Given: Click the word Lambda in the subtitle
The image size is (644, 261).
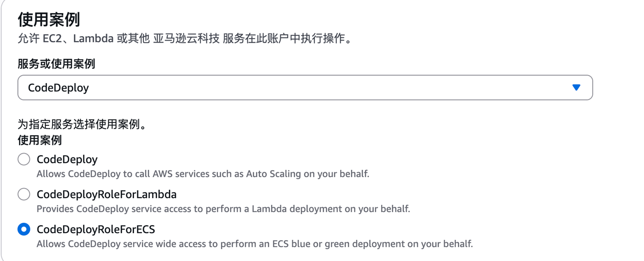Looking at the screenshot, I should (93, 38).
